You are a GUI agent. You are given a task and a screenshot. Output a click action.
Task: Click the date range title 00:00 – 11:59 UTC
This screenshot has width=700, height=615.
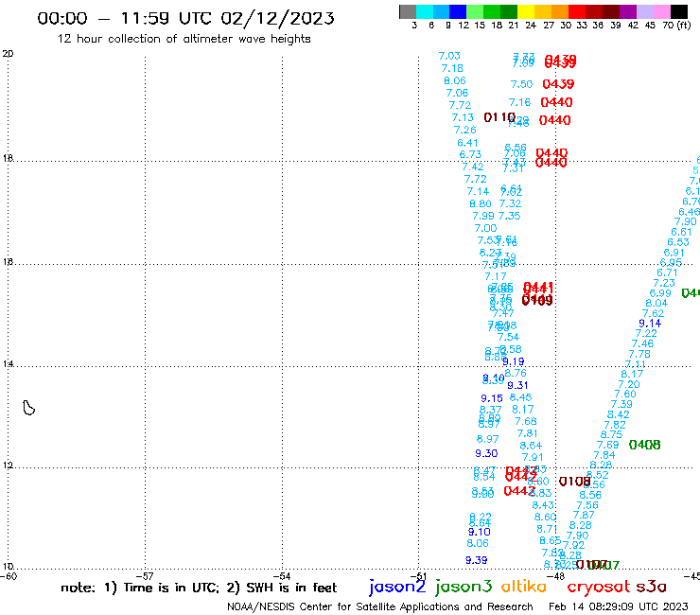185,18
